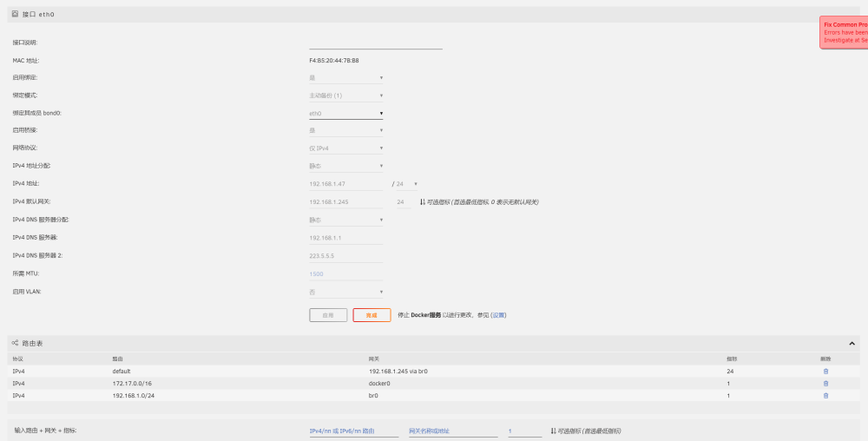Image resolution: width=868 pixels, height=441 pixels.
Task: Click the 网关 column header
Action: coord(373,359)
